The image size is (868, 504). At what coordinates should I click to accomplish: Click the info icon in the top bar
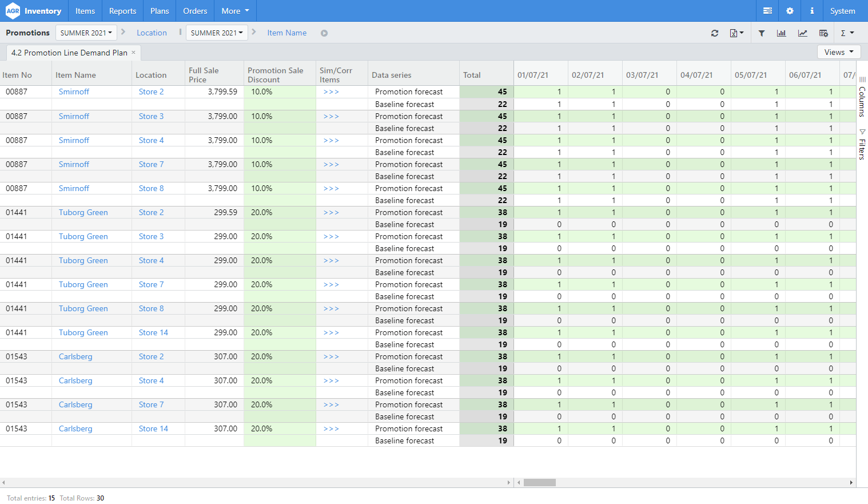(812, 10)
